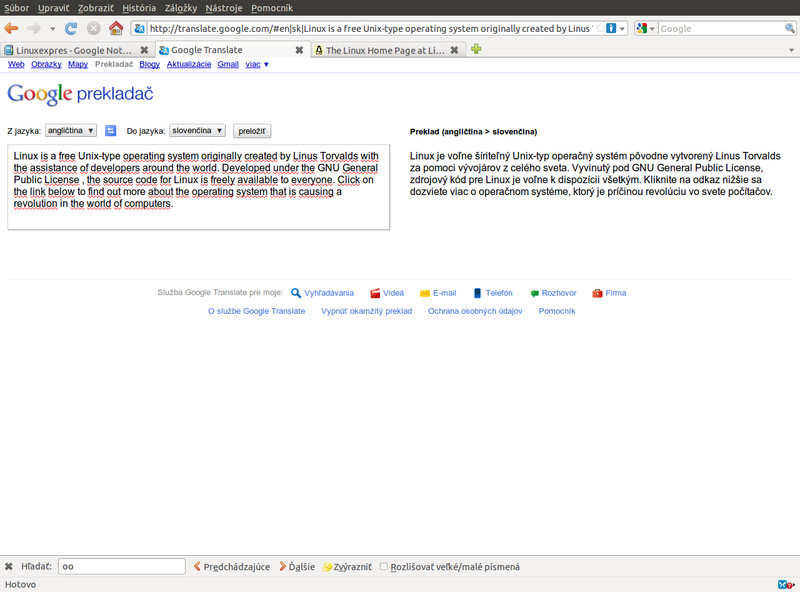Click the Telefón link
This screenshot has height=592, width=800.
[x=498, y=293]
